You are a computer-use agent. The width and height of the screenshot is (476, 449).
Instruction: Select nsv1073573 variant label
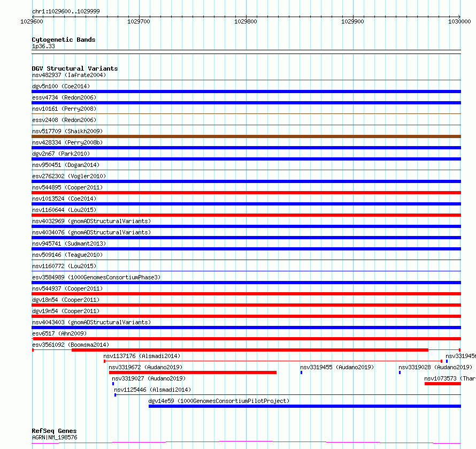(x=450, y=378)
